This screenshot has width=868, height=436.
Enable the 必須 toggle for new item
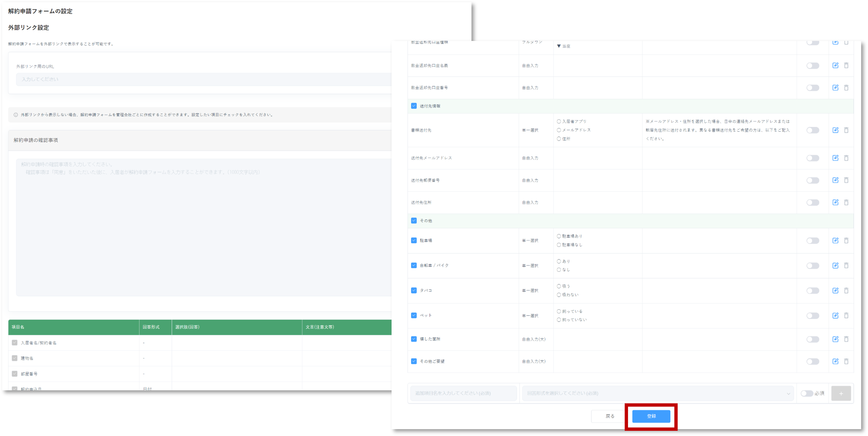[x=807, y=394]
